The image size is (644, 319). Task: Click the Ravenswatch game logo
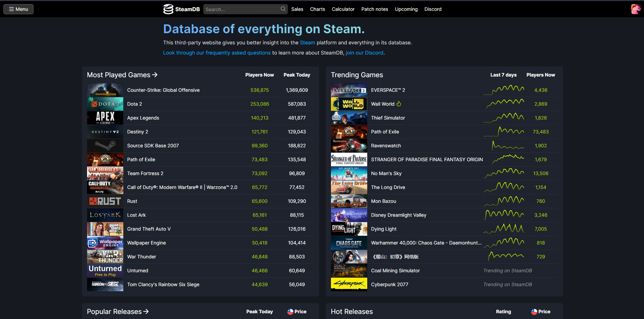click(x=349, y=146)
